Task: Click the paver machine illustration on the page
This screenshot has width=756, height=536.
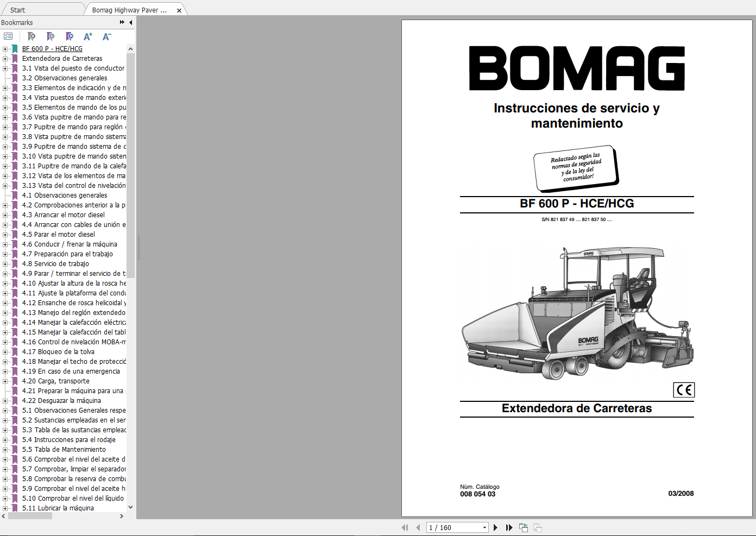Action: (x=577, y=313)
